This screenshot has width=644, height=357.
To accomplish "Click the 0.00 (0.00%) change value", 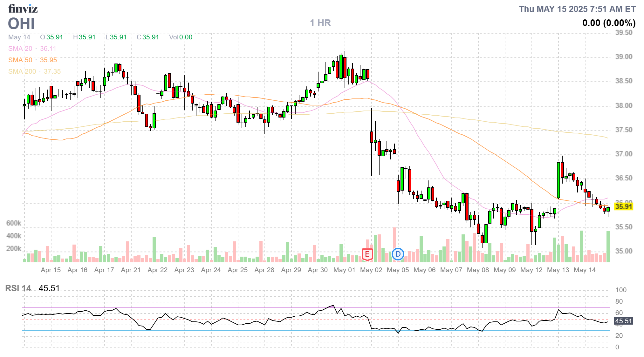I will 609,23.
